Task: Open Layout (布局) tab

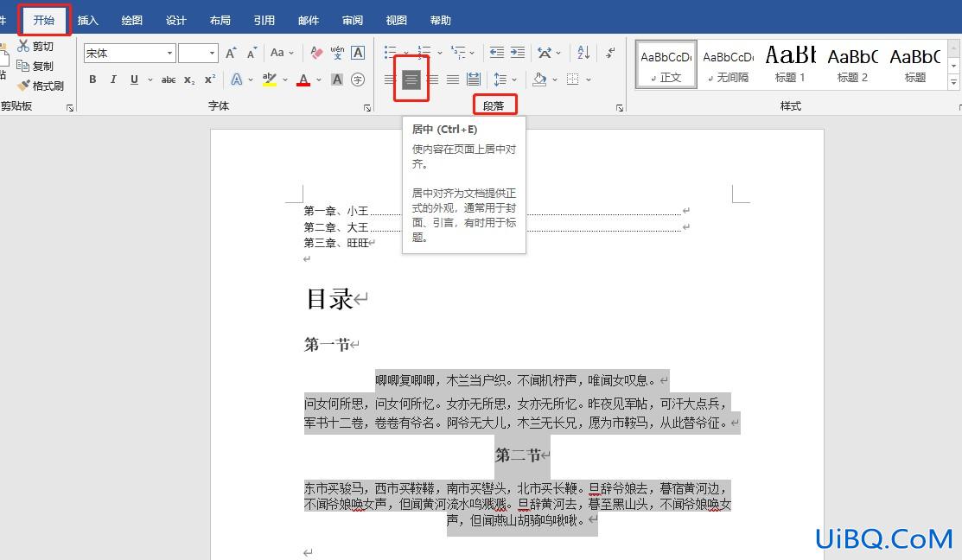Action: [220, 20]
